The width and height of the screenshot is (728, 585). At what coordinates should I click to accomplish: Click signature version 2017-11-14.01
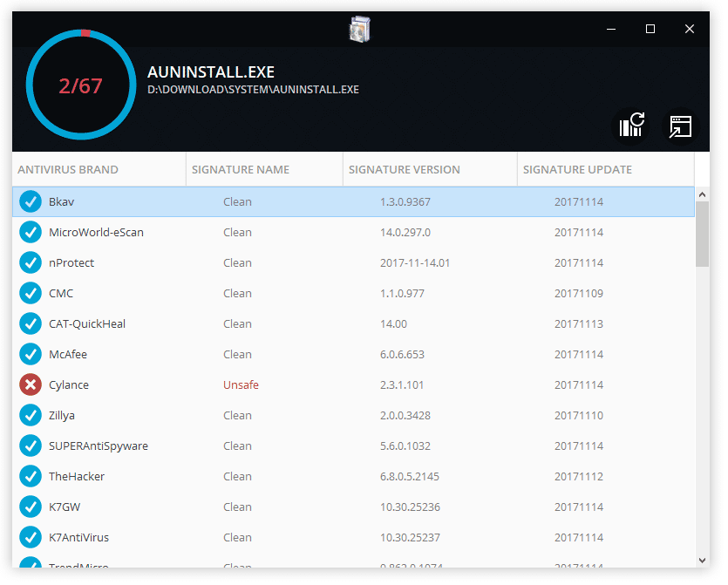[x=415, y=262]
